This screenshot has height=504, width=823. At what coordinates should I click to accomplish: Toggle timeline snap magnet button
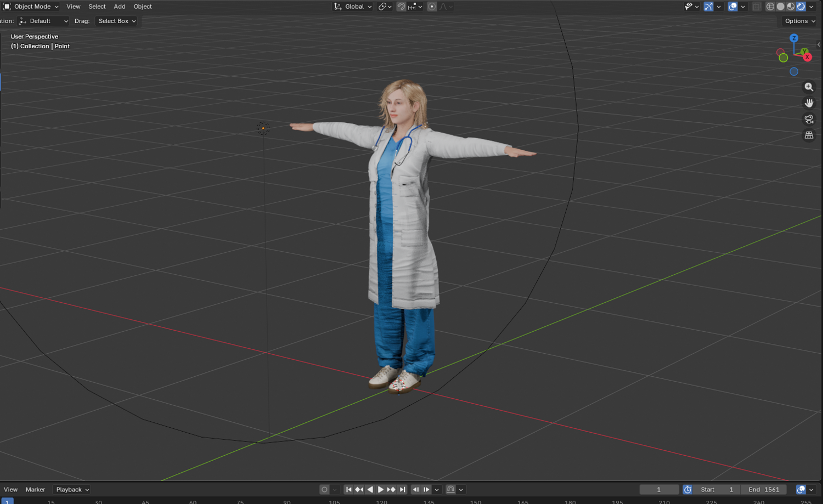pyautogui.click(x=450, y=490)
